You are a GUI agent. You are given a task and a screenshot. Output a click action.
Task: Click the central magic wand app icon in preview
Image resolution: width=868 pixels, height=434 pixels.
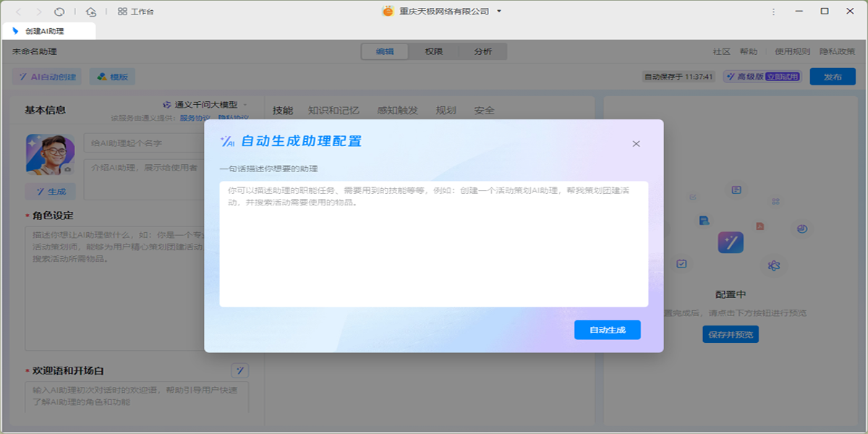(x=729, y=242)
